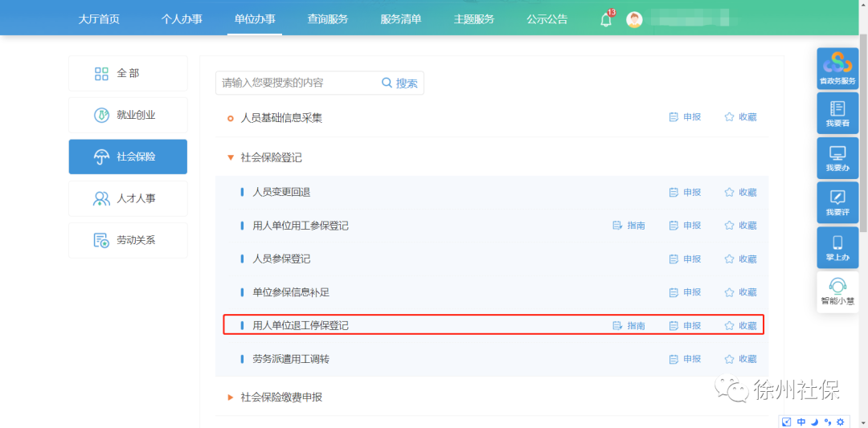Viewport: 868px width, 428px height.
Task: Toggle 收藏 star for 劳务派遣用工调转
Action: [740, 359]
